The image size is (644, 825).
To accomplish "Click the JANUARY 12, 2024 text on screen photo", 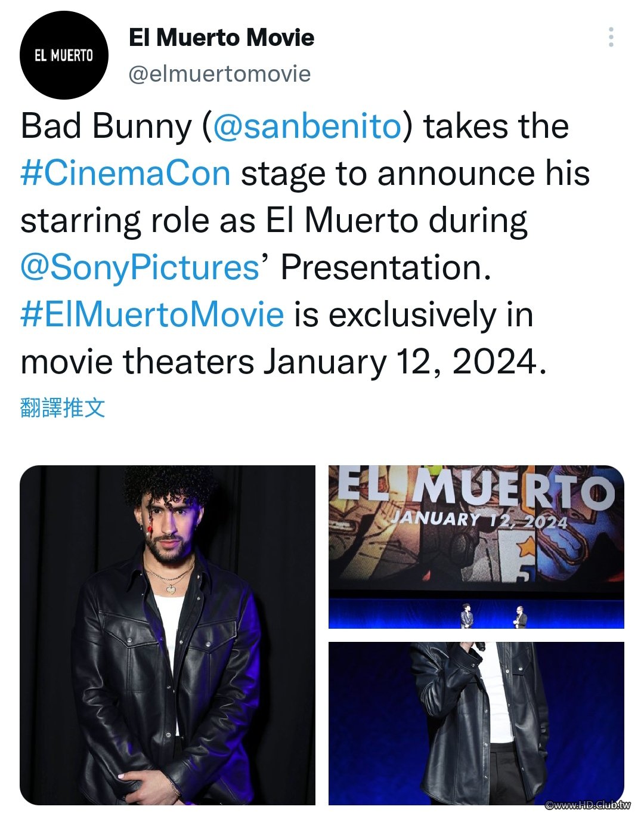I will [x=479, y=520].
